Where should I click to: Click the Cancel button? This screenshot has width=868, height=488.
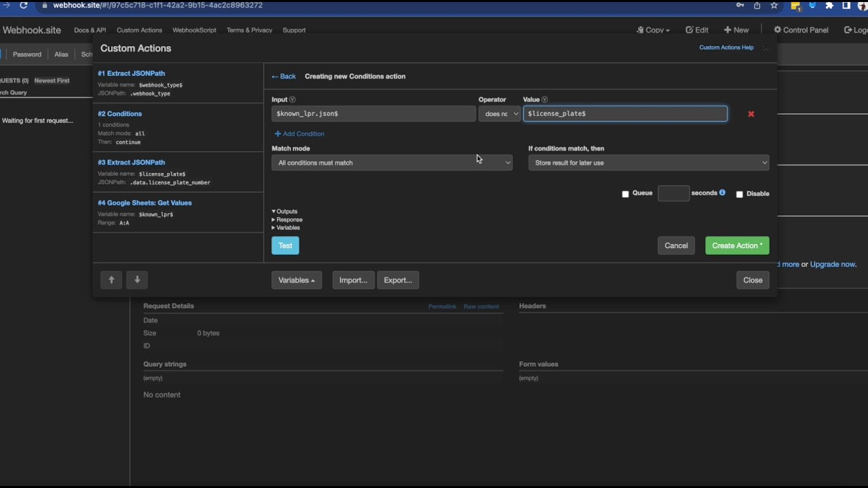point(676,245)
